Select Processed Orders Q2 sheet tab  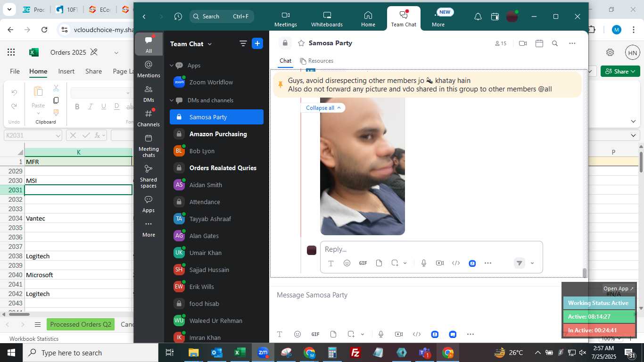(x=81, y=324)
